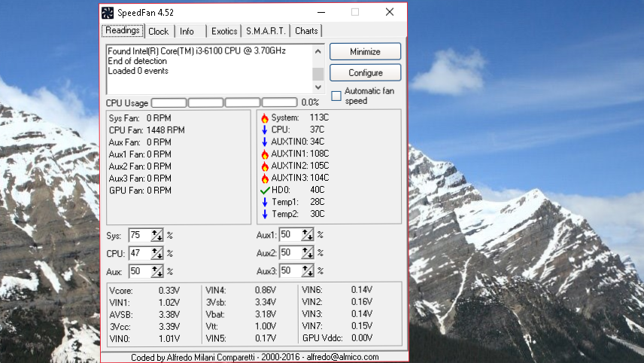
Task: Click the green checkmark icon beside HD0
Action: click(265, 191)
